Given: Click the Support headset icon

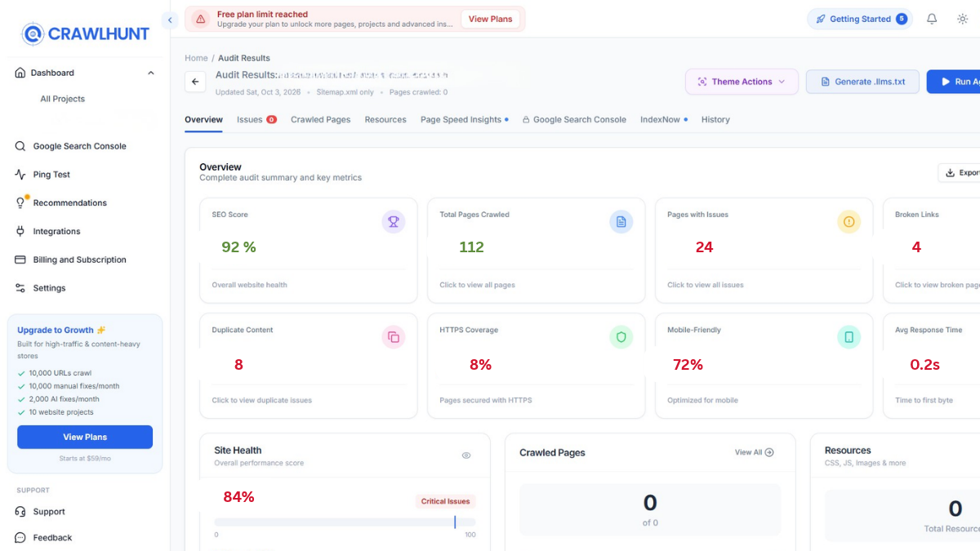Looking at the screenshot, I should [x=20, y=512].
